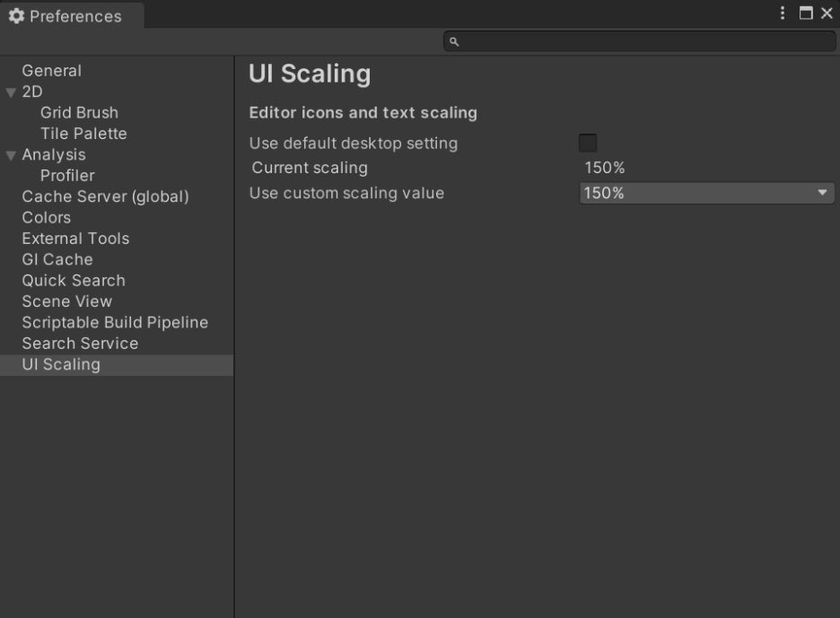The width and height of the screenshot is (840, 618).
Task: Collapse the Analysis section triangle
Action: pos(11,155)
